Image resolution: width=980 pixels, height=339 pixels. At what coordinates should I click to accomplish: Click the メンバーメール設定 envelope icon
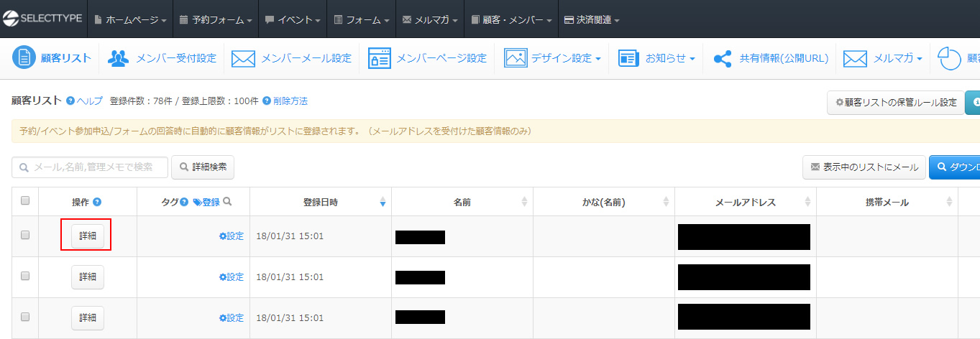[243, 58]
